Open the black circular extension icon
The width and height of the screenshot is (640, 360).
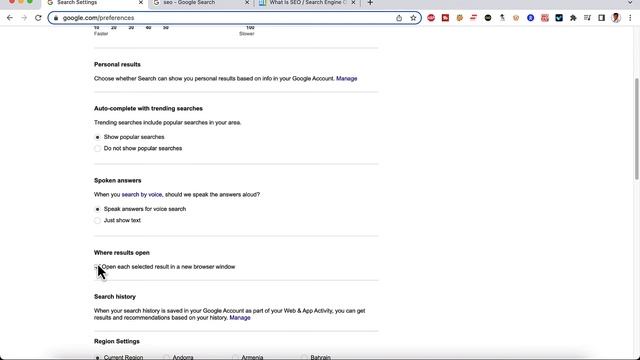click(x=488, y=18)
